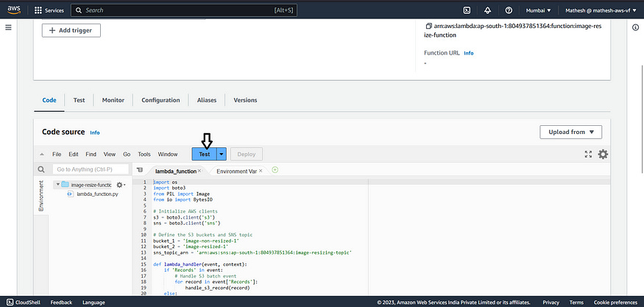Open the Go menu in the editor
Viewport: 644px width, 307px height.
point(127,154)
